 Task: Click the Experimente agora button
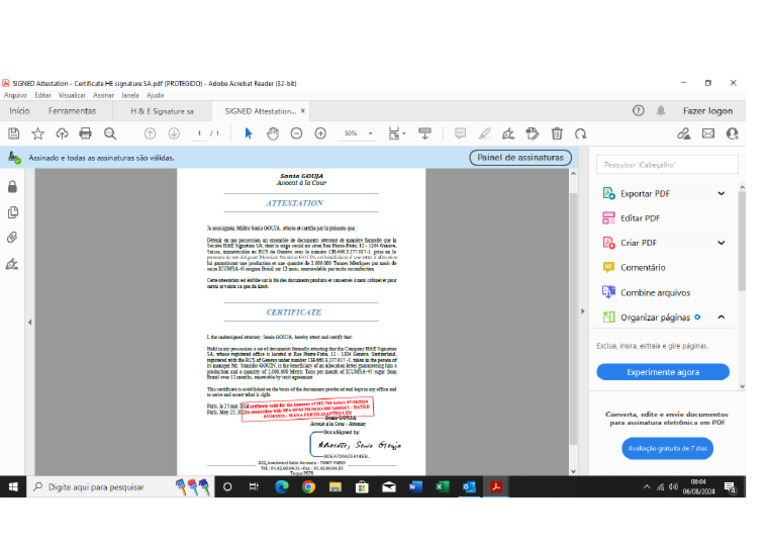663,372
